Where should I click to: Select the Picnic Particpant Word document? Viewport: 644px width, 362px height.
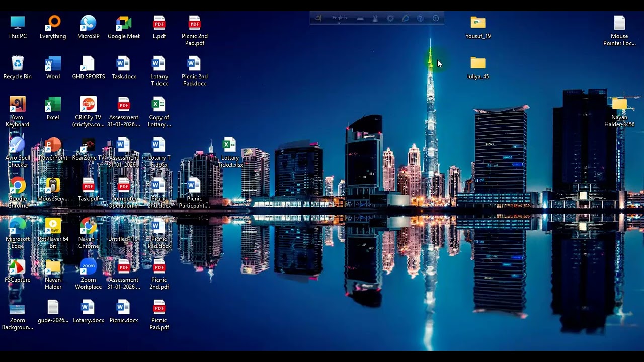coord(195,194)
